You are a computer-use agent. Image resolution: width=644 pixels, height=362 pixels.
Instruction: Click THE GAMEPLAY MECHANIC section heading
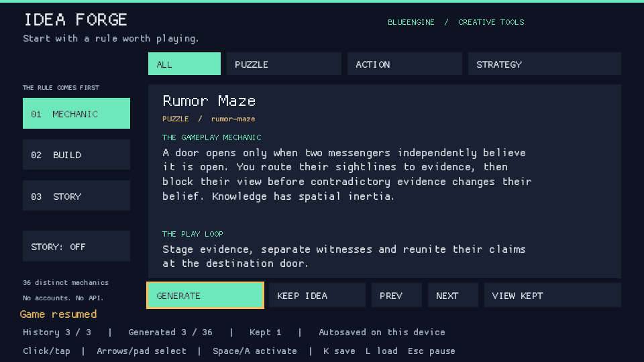pos(212,137)
